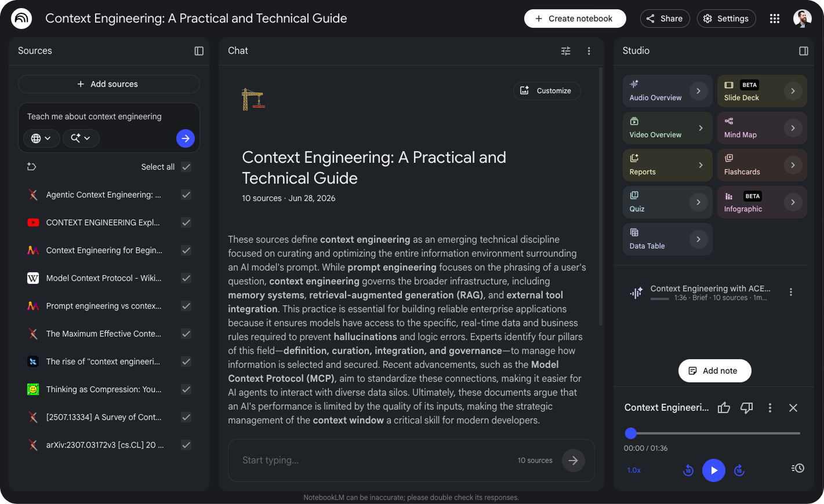Open options for the ACE audio overview
This screenshot has height=504, width=824.
tap(791, 292)
